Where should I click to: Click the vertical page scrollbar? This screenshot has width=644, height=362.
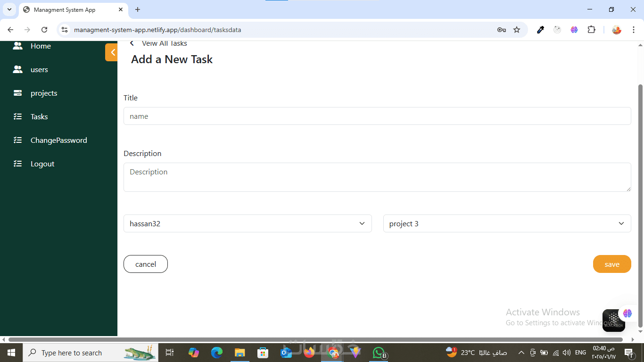coord(640,206)
